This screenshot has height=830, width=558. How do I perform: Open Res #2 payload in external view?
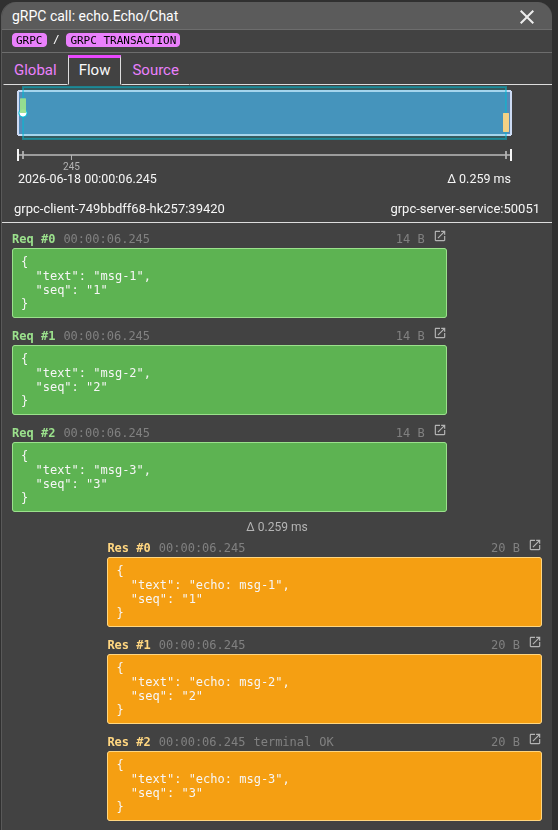click(x=535, y=739)
